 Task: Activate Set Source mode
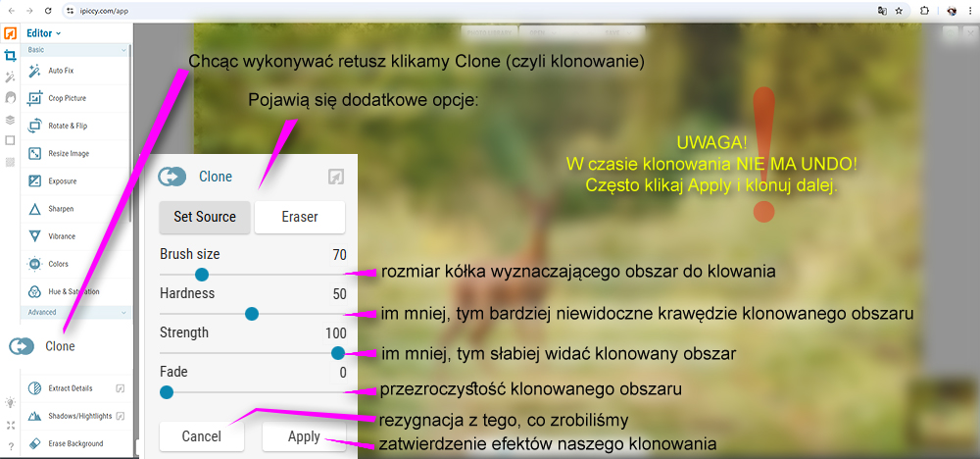tap(205, 217)
